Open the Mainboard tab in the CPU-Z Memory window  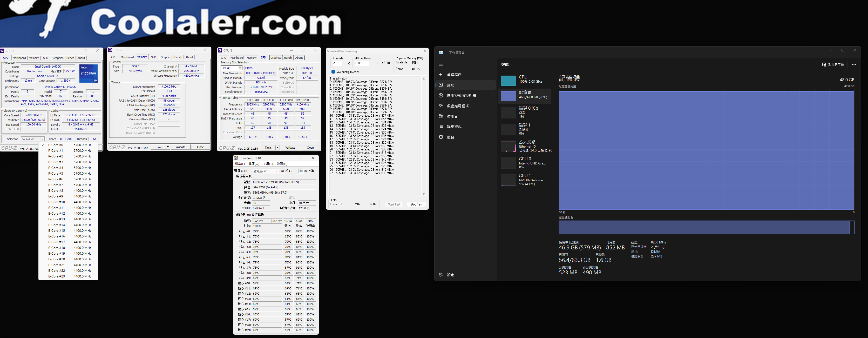[127, 57]
